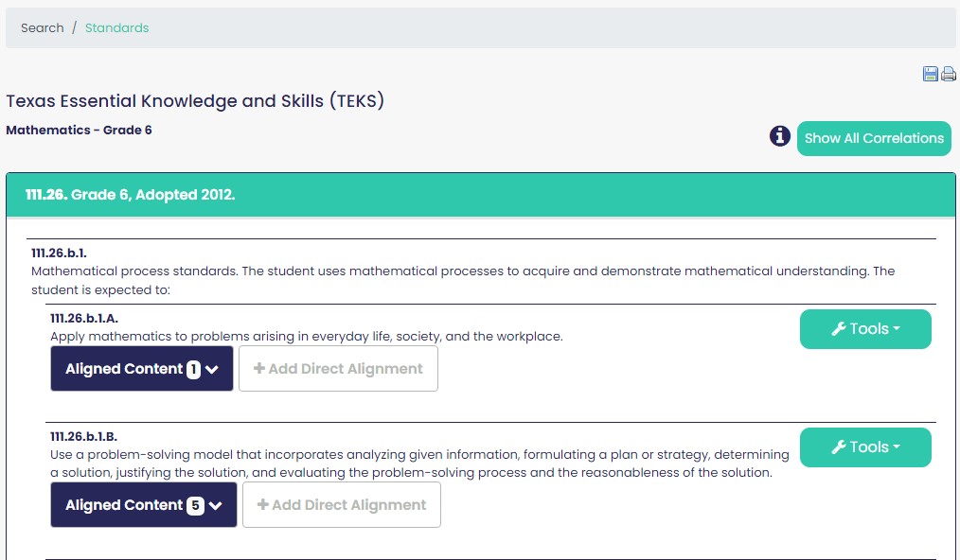The width and height of the screenshot is (960, 560).
Task: Click the chevron on the first Aligned Content button
Action: pyautogui.click(x=212, y=369)
